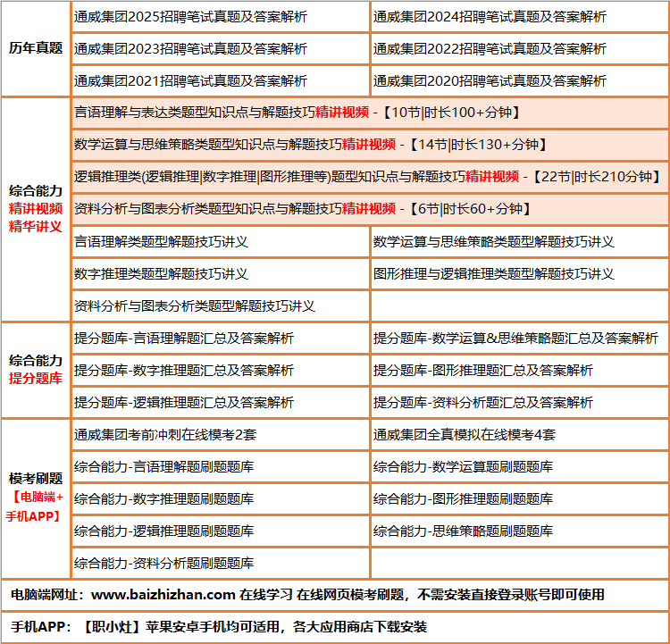Select 通威集团全真模拟在线模考4套
The height and width of the screenshot is (644, 670).
click(x=520, y=435)
